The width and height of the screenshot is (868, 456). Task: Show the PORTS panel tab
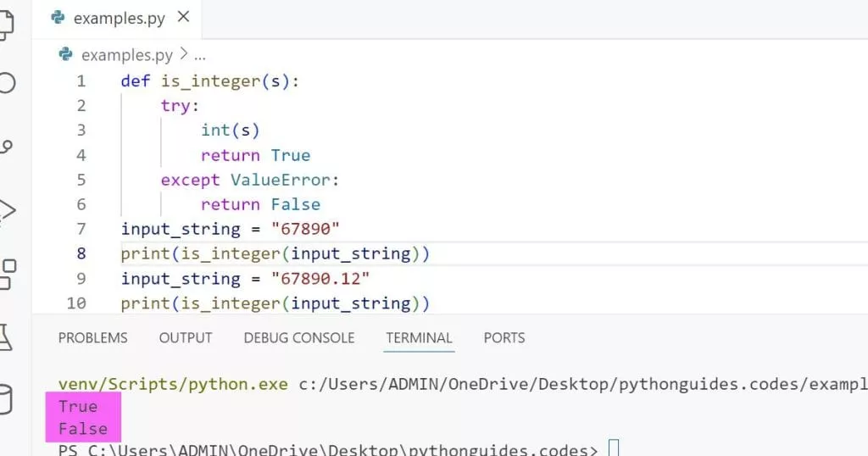(504, 337)
